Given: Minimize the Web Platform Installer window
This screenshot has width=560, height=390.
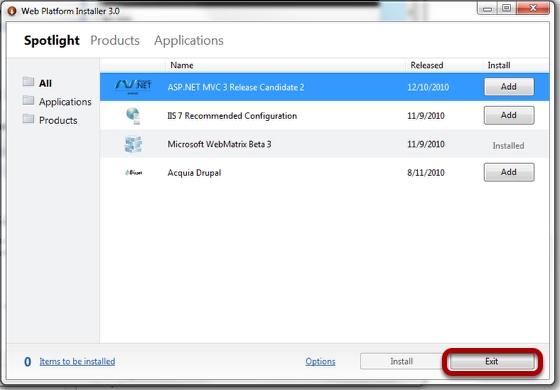Looking at the screenshot, I should coord(488,9).
